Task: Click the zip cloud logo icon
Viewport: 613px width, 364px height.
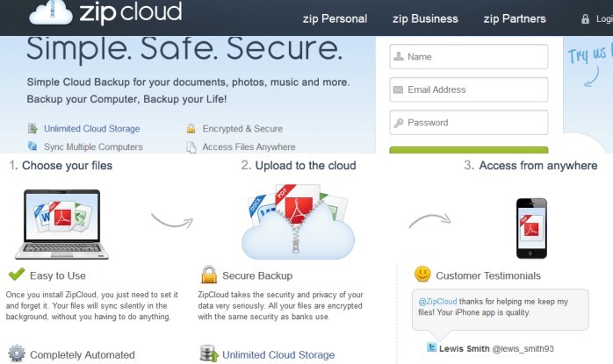Action: click(51, 12)
